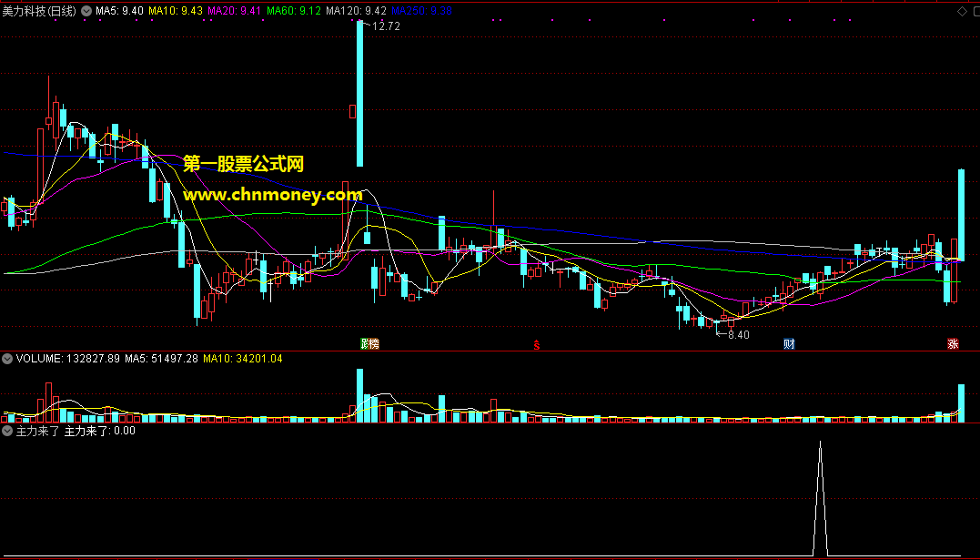This screenshot has width=980, height=560.
Task: Select the final tall cyan candle on the right
Action: tap(961, 215)
